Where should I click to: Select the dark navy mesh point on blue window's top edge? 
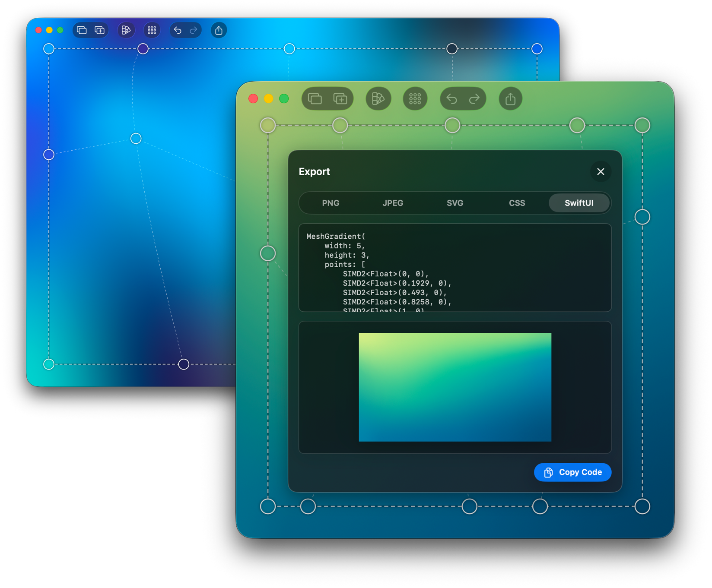coord(452,49)
